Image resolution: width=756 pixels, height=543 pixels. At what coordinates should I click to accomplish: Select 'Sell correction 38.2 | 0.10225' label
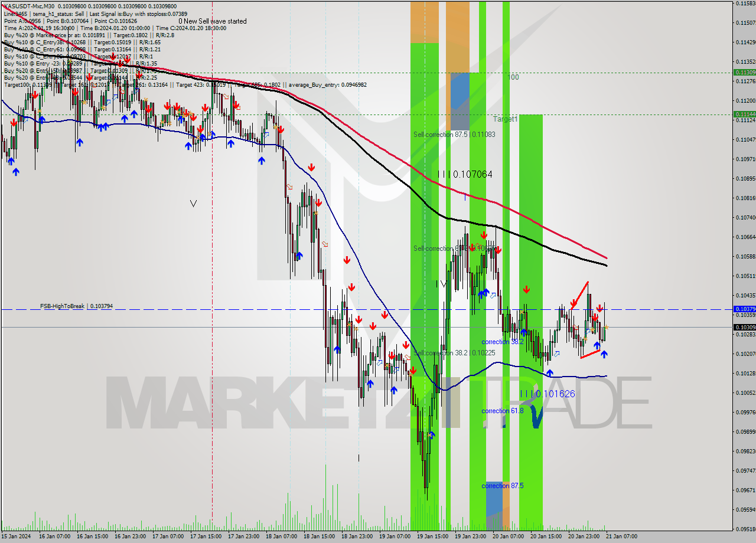(x=454, y=353)
